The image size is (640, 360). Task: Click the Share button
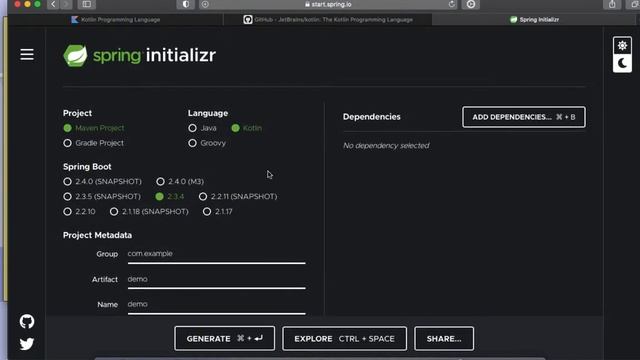pos(444,338)
